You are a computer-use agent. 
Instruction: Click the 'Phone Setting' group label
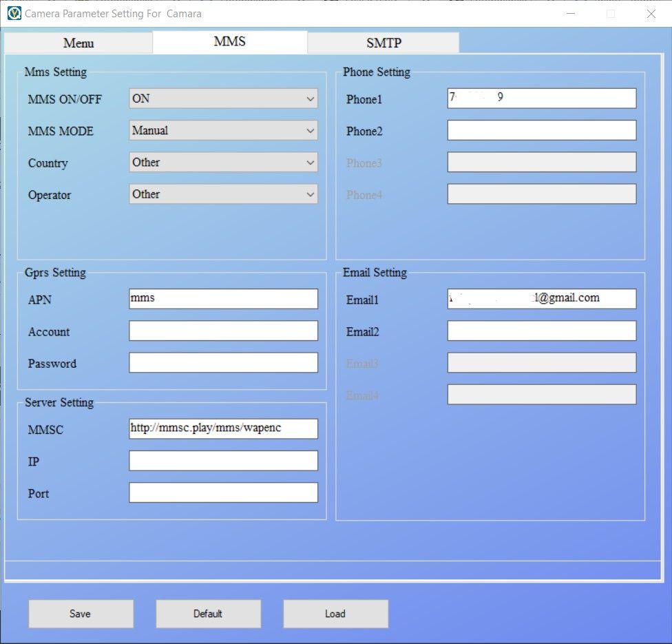(377, 72)
